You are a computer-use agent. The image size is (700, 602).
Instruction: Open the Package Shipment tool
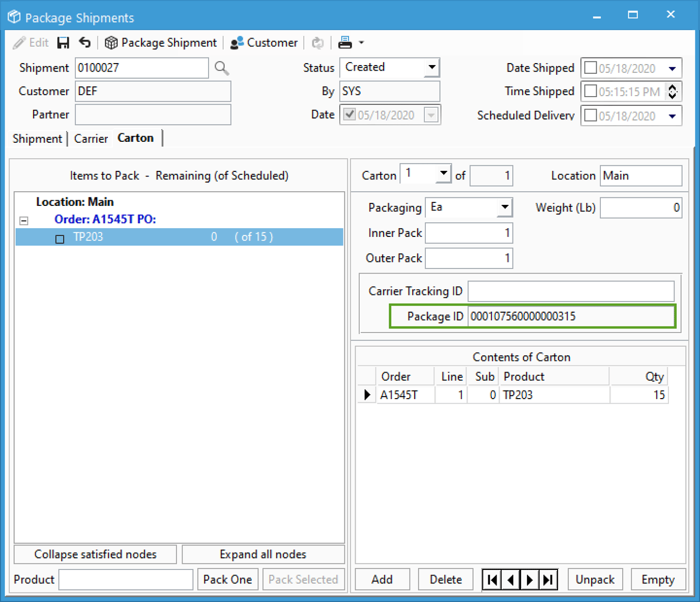pyautogui.click(x=161, y=43)
